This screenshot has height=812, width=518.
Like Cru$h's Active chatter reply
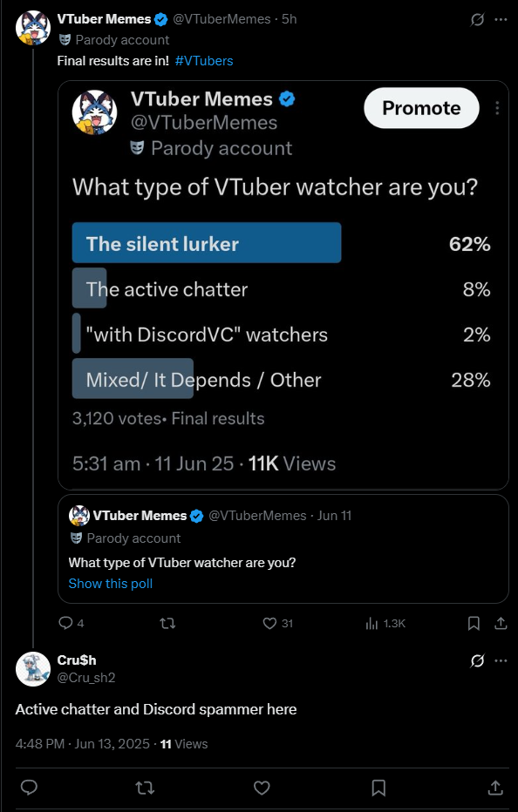point(262,788)
